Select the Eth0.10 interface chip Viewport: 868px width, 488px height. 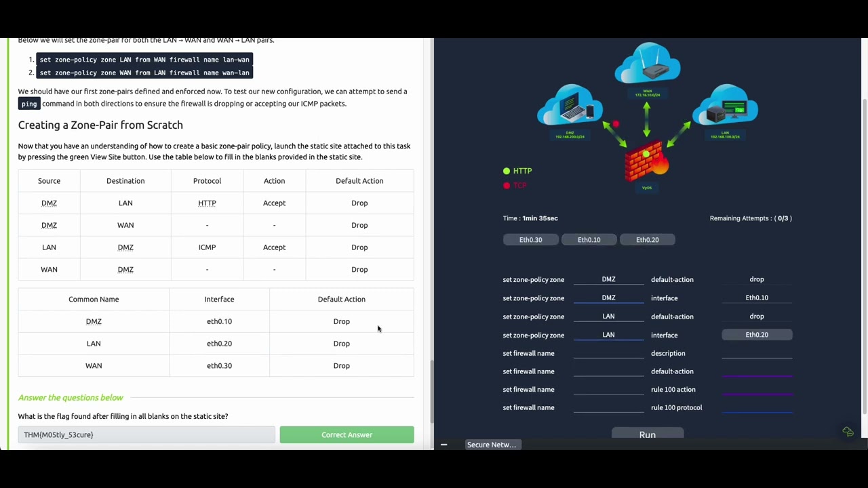tap(589, 240)
